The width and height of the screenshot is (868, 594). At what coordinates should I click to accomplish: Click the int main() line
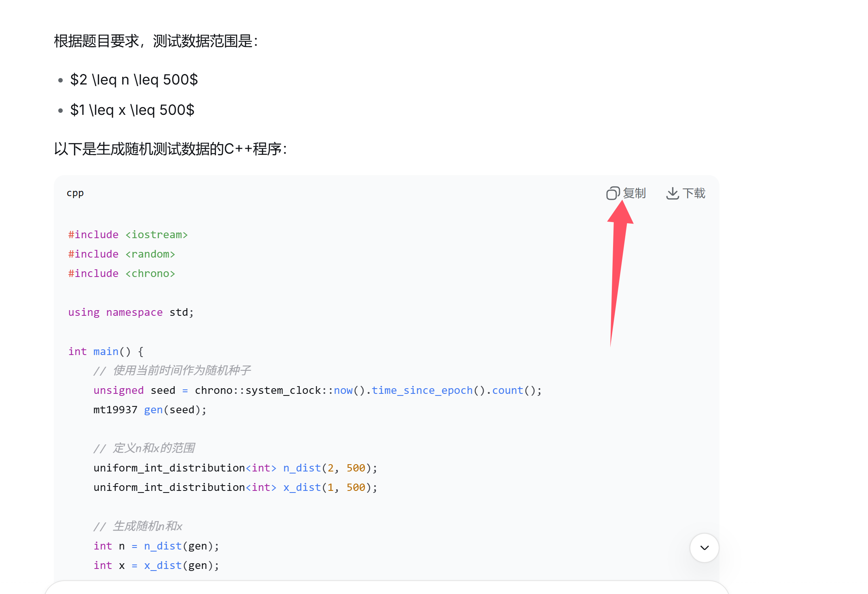click(106, 351)
